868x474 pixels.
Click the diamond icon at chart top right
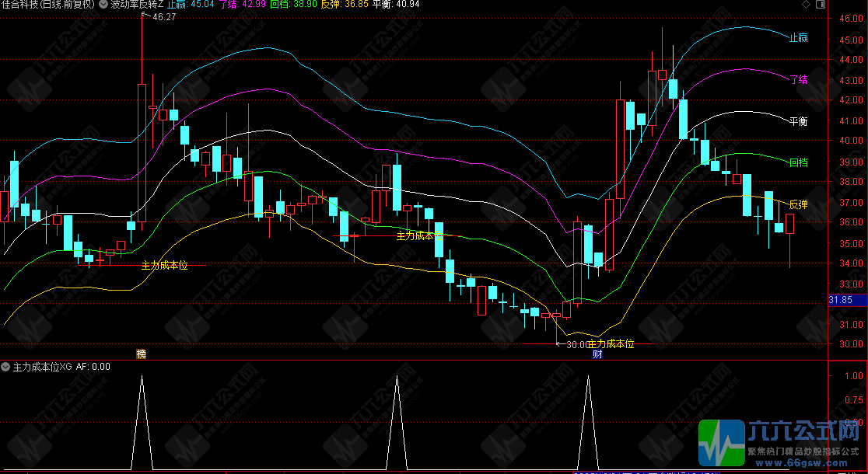pos(806,5)
